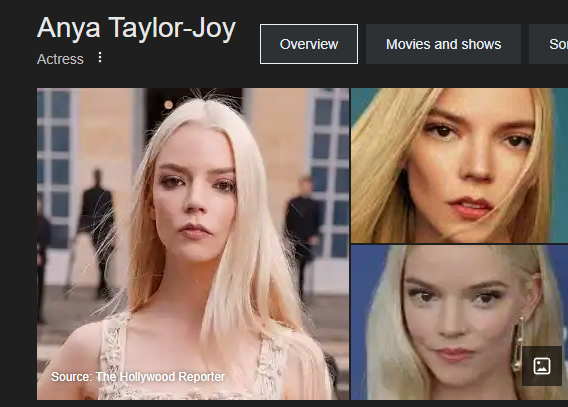Open the partially visible tab after Movies and shows
Screen dimensions: 568x407
coord(548,44)
